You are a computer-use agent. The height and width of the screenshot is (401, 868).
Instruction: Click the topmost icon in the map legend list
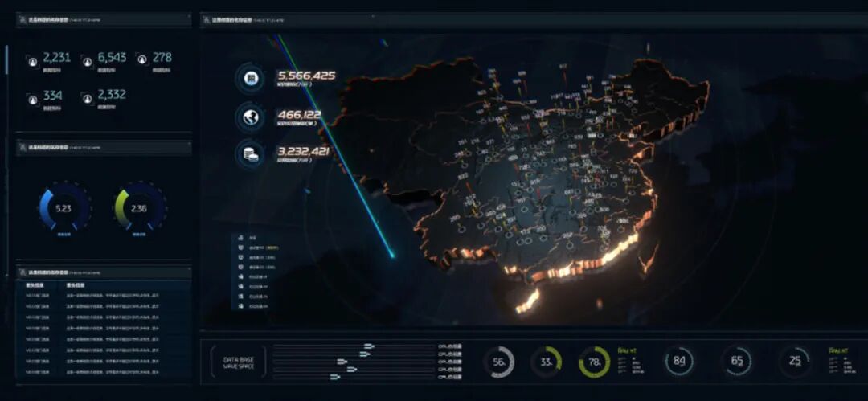pos(240,238)
